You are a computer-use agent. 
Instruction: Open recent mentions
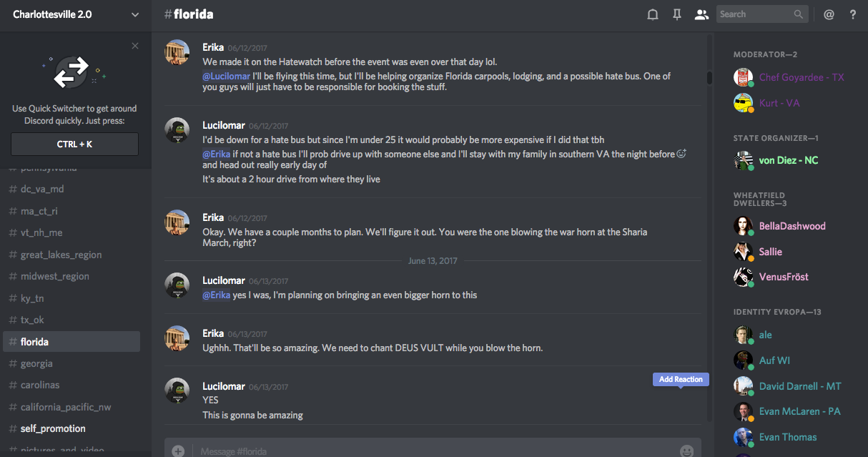[829, 14]
